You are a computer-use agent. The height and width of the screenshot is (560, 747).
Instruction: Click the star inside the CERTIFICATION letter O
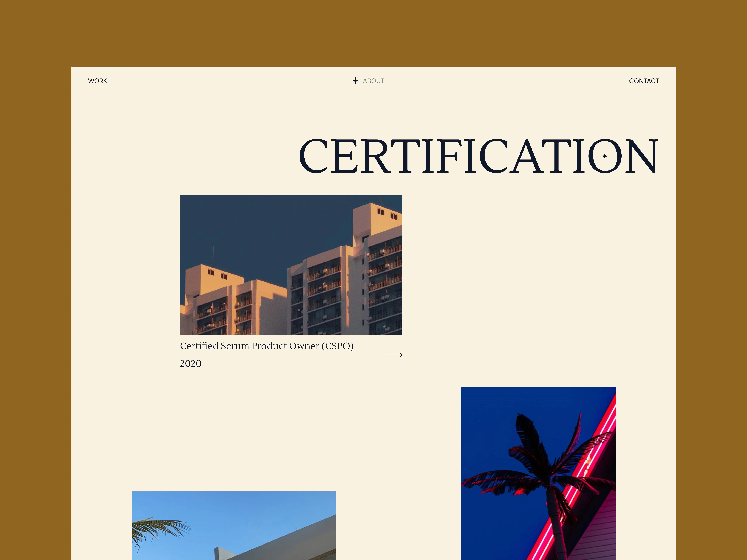point(605,156)
